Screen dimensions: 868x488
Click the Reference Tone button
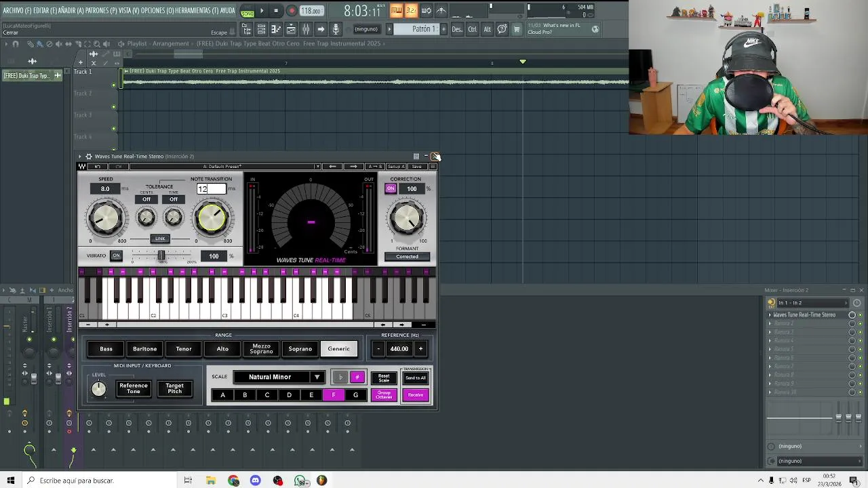click(134, 388)
